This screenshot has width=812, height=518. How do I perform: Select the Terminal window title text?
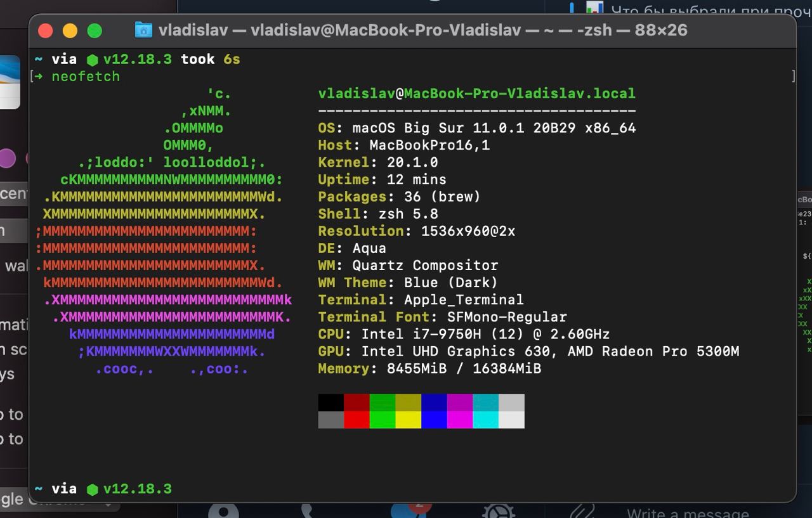422,30
